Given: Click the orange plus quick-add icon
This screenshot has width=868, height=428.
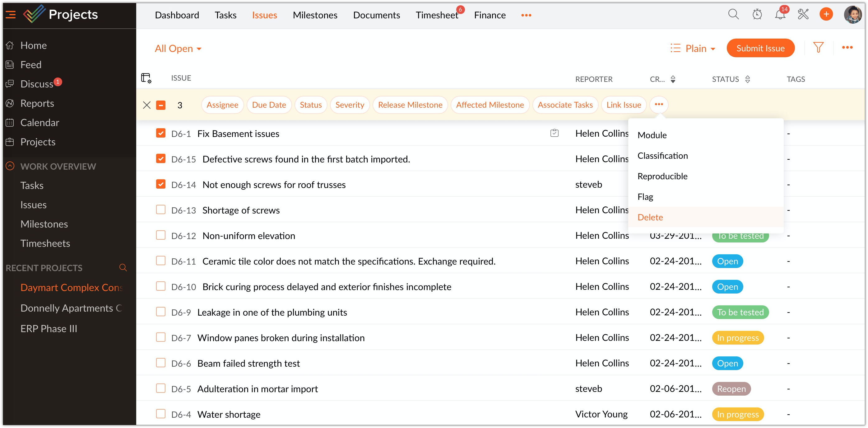Looking at the screenshot, I should click(826, 15).
